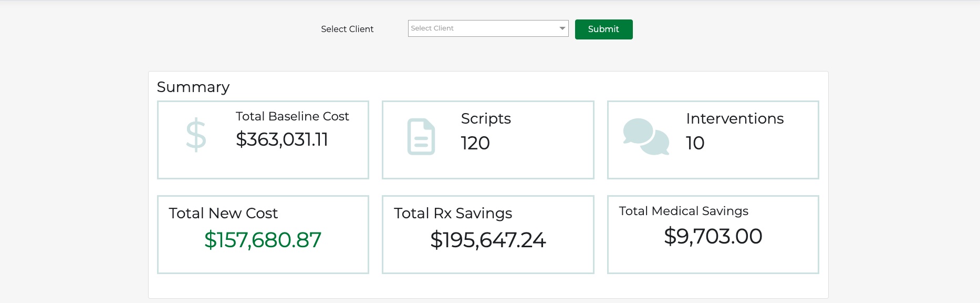Click the $195,647.24 Rx savings value

[x=488, y=240]
